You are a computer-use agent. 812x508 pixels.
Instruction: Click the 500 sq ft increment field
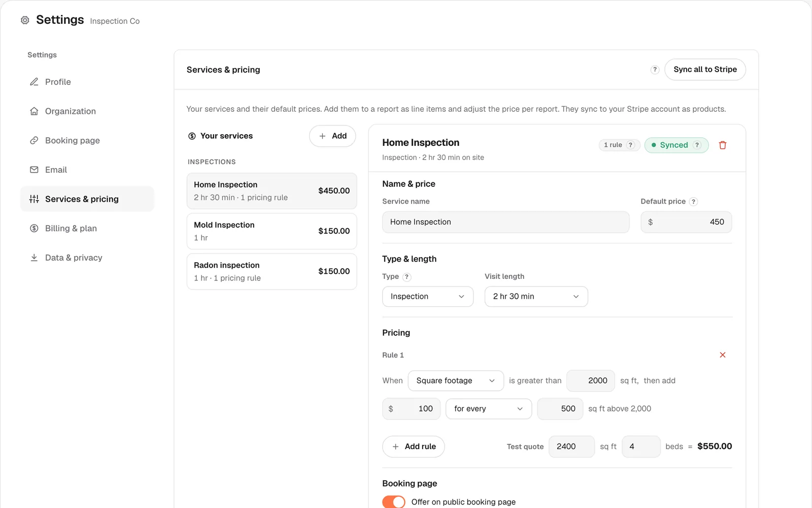coord(560,409)
